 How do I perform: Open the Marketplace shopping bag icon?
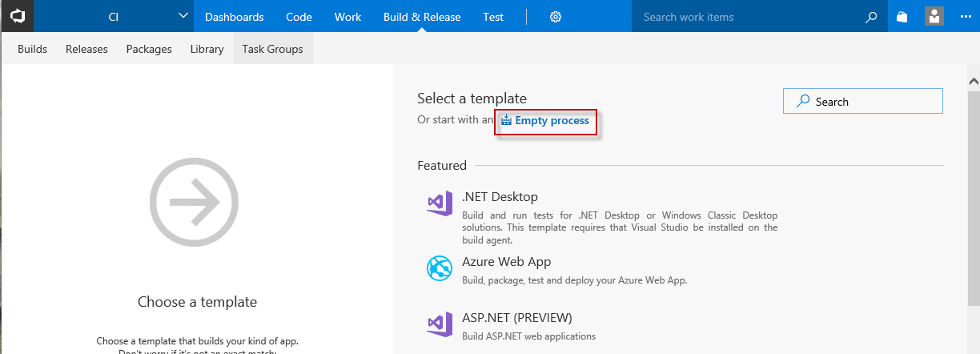(x=902, y=17)
